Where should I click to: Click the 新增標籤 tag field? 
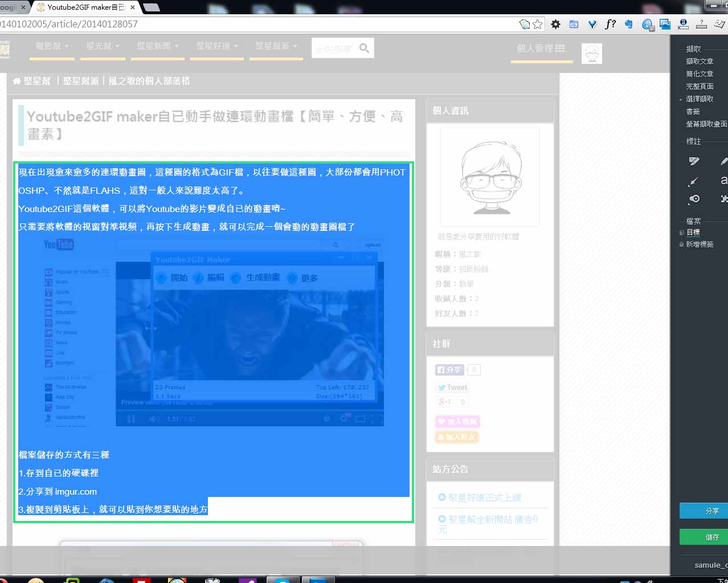coord(700,244)
